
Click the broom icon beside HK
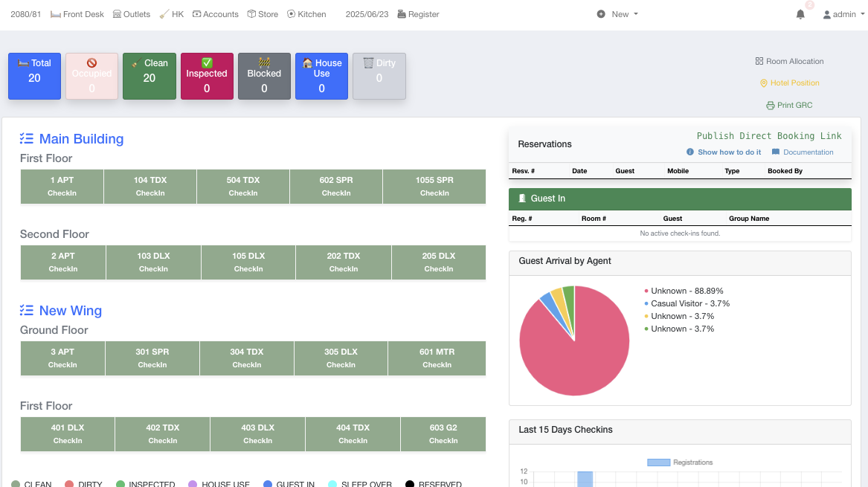click(x=164, y=14)
